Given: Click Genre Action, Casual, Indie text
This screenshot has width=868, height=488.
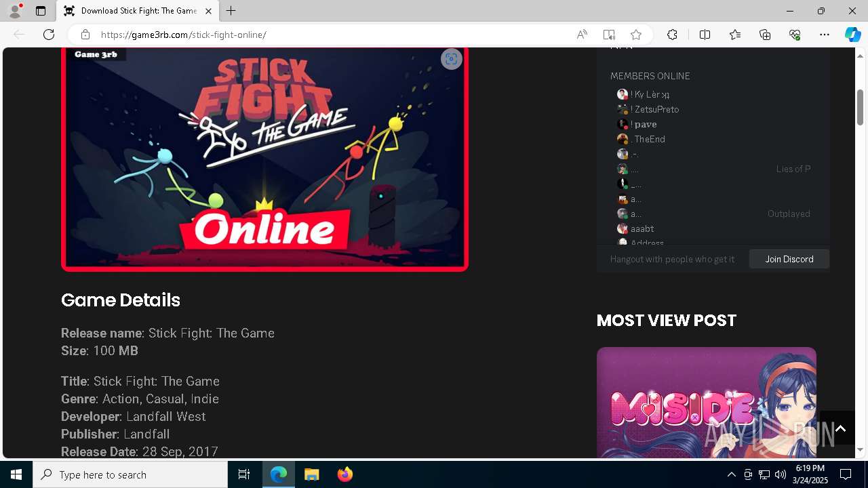Looking at the screenshot, I should (140, 399).
